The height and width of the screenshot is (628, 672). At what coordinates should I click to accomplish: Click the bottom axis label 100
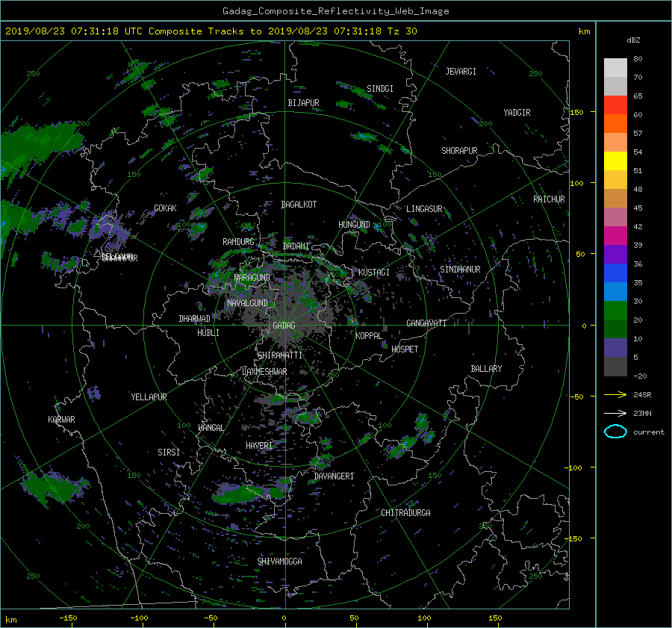point(424,618)
